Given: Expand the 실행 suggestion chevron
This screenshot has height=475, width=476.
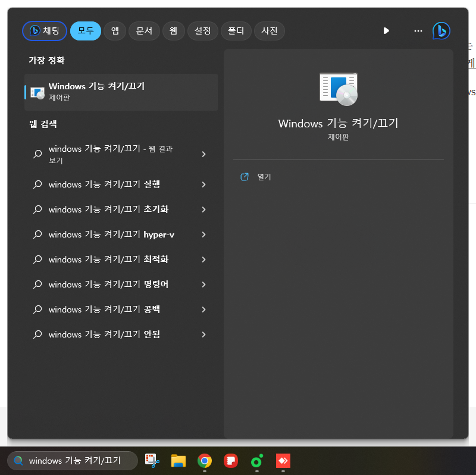Looking at the screenshot, I should point(203,185).
